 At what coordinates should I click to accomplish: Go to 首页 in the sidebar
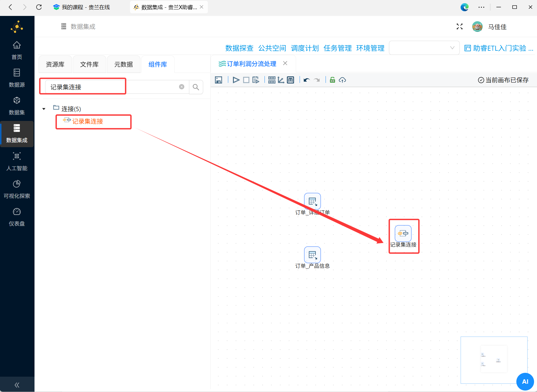click(x=17, y=50)
